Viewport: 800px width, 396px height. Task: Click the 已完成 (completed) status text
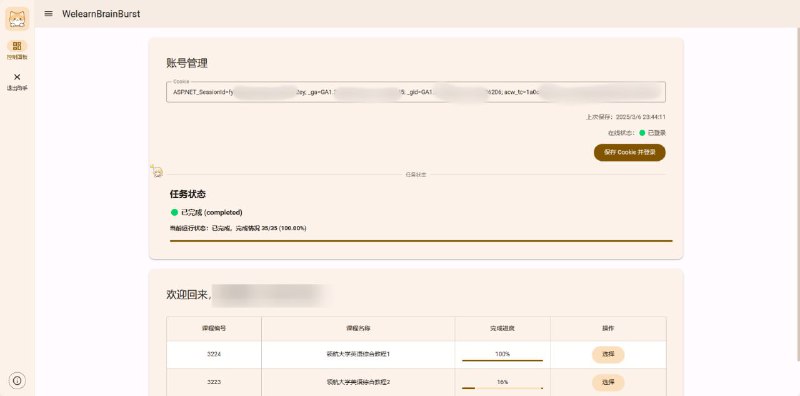pyautogui.click(x=212, y=212)
